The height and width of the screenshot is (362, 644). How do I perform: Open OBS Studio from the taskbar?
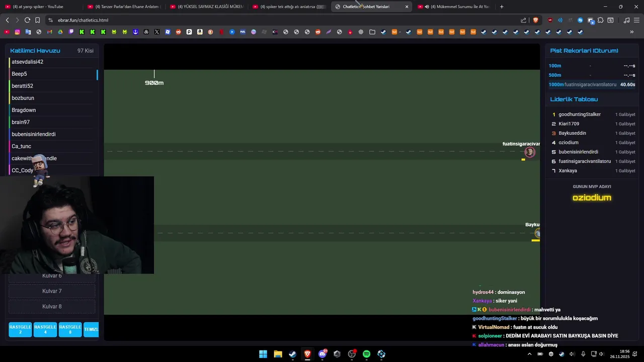click(352, 354)
